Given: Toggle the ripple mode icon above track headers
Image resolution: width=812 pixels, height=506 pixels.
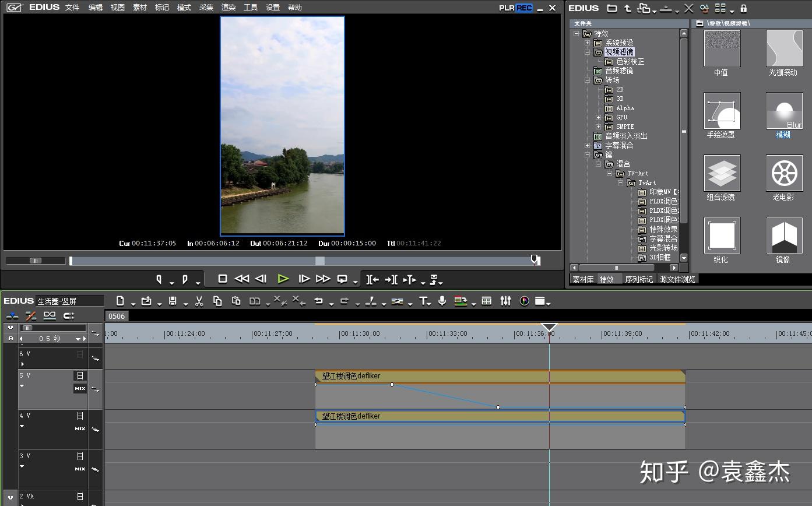Looking at the screenshot, I should pos(31,316).
